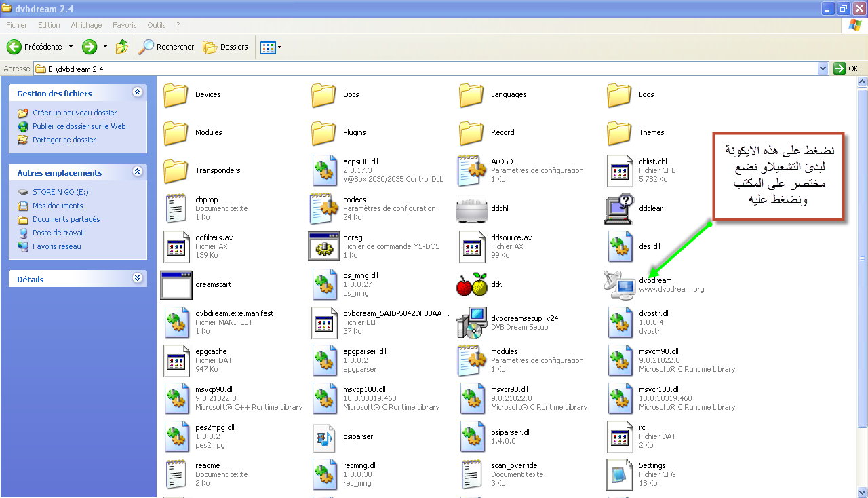Click the dreamstart window icon
The width and height of the screenshot is (868, 498).
pos(176,285)
